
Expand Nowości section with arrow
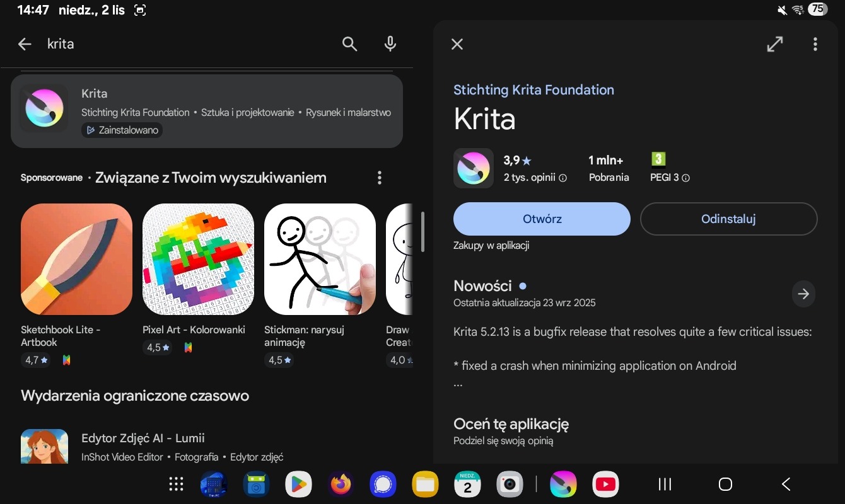click(803, 294)
